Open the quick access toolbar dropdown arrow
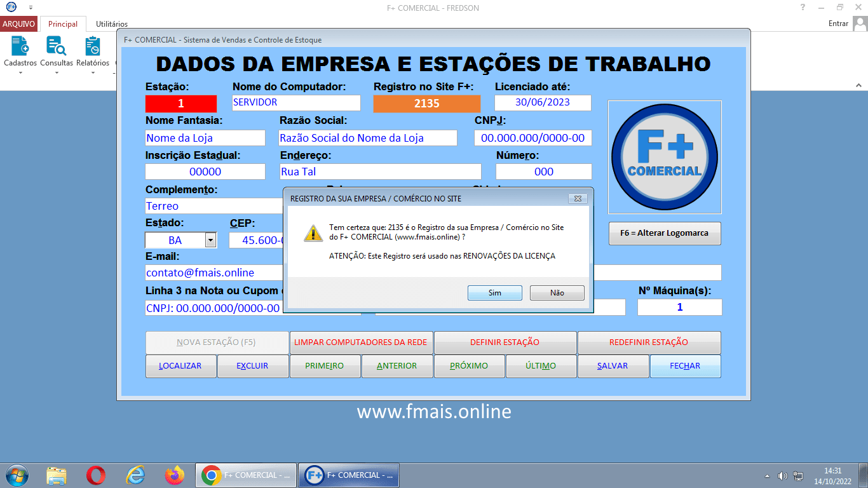 coord(31,8)
